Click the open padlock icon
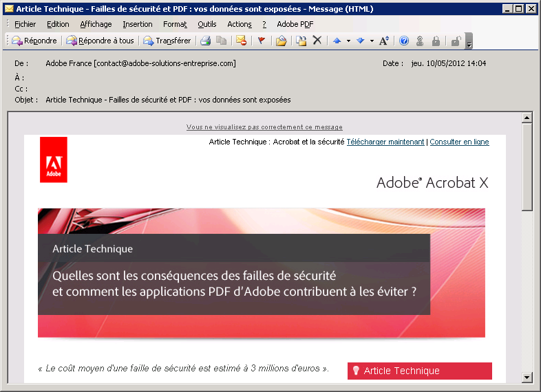541x392 pixels. point(456,41)
